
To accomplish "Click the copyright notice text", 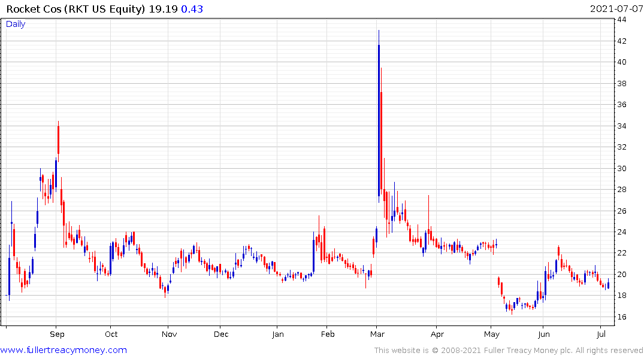I will tap(509, 351).
